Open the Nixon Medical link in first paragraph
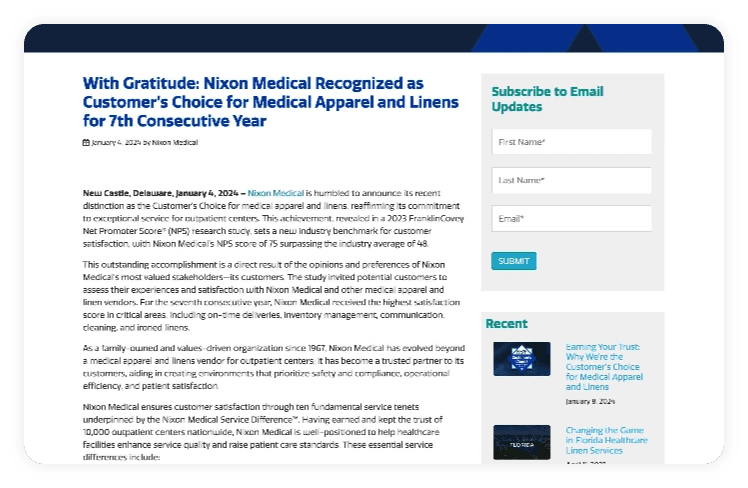This screenshot has height=488, width=748. point(275,193)
